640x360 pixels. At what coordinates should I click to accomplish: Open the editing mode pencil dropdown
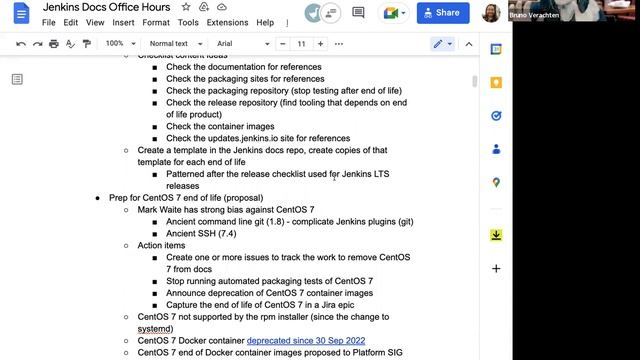[442, 44]
